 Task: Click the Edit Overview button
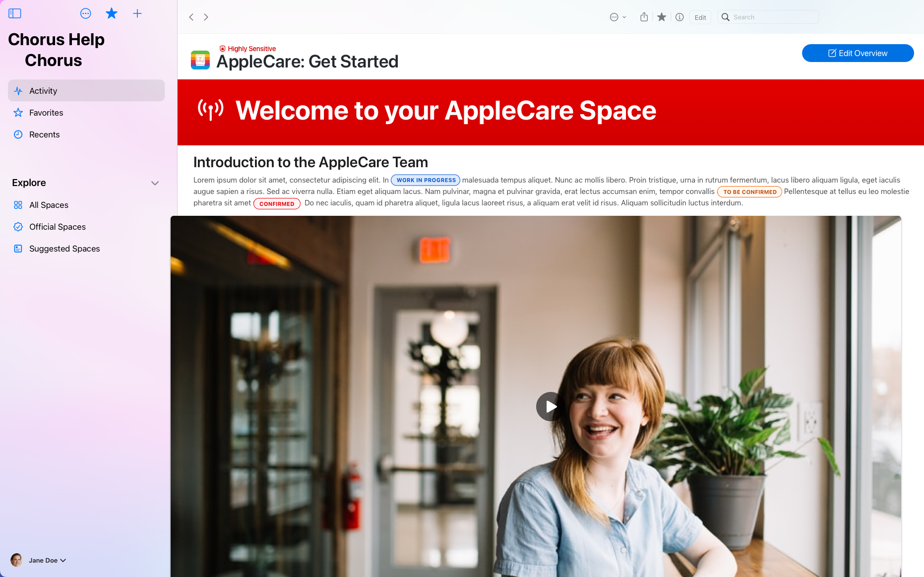click(x=858, y=53)
